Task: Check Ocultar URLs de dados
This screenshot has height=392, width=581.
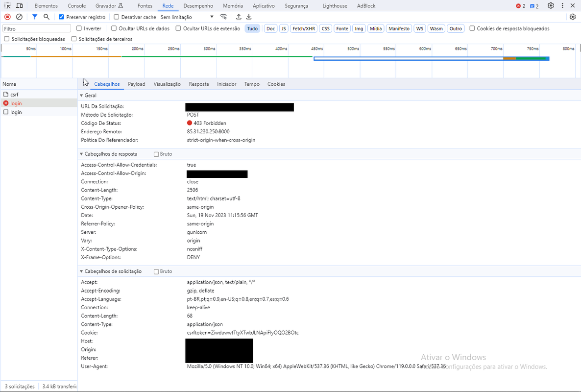Action: (114, 28)
